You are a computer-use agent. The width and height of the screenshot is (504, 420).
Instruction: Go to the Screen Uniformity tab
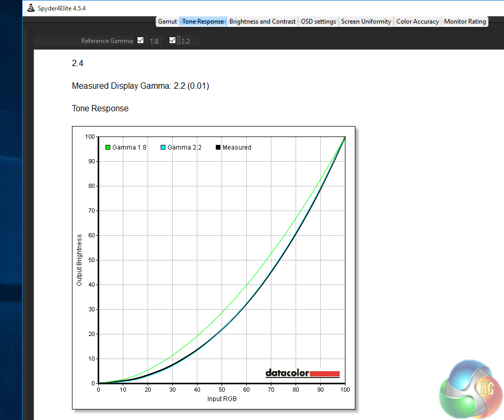pyautogui.click(x=366, y=22)
